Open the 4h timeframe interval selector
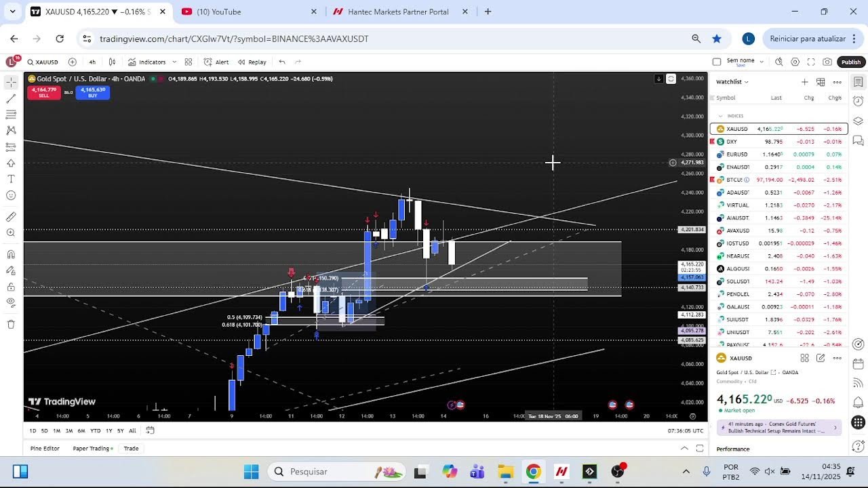Viewport: 868px width, 488px height. (x=92, y=62)
